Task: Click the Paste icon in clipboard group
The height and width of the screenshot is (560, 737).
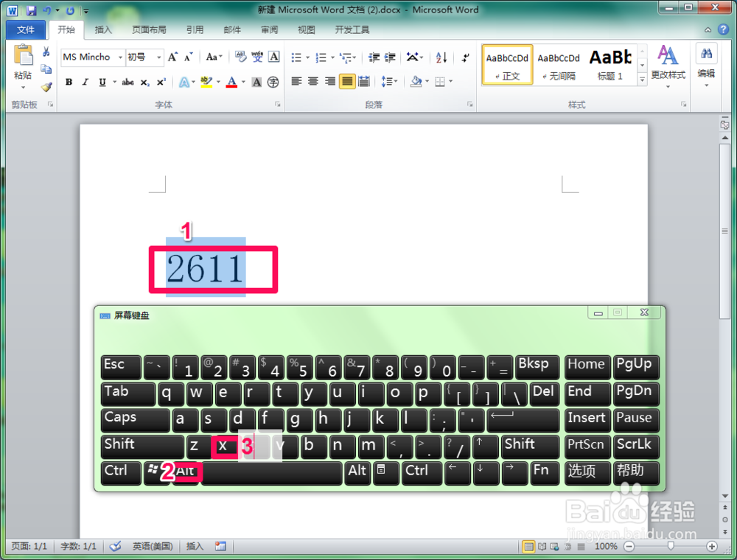Action: tap(23, 56)
